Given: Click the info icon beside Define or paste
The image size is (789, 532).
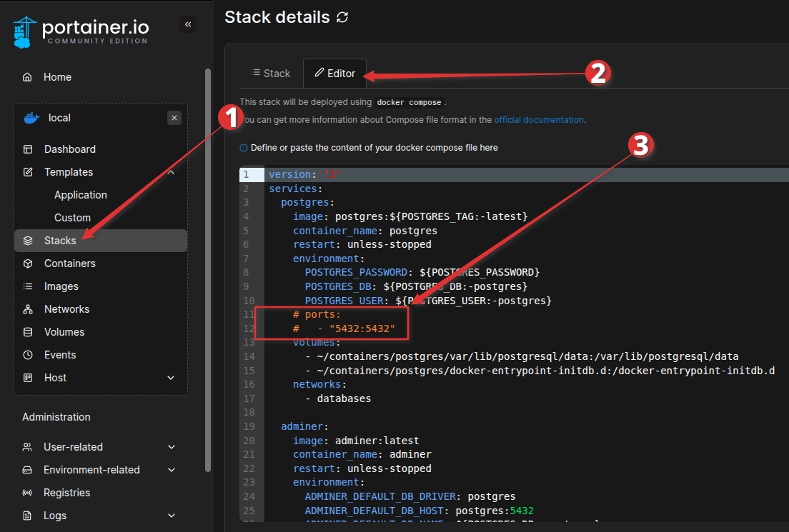Looking at the screenshot, I should [x=244, y=148].
